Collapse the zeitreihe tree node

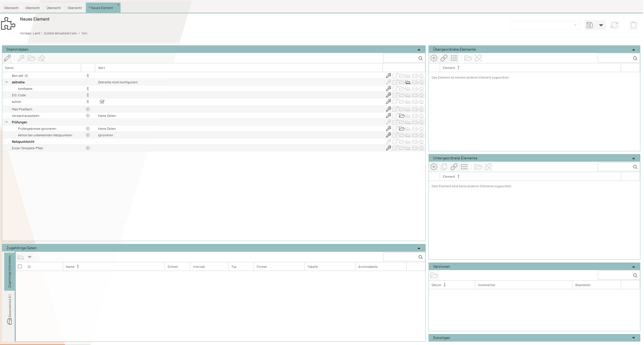pos(6,82)
